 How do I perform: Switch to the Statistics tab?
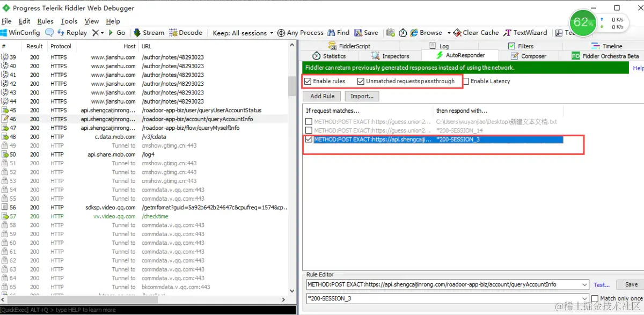[329, 56]
